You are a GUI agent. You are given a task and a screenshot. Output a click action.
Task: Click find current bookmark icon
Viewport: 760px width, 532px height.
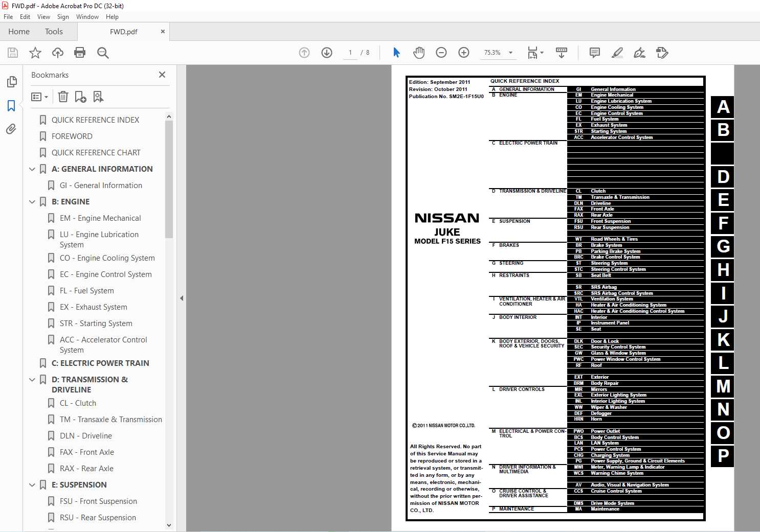98,97
